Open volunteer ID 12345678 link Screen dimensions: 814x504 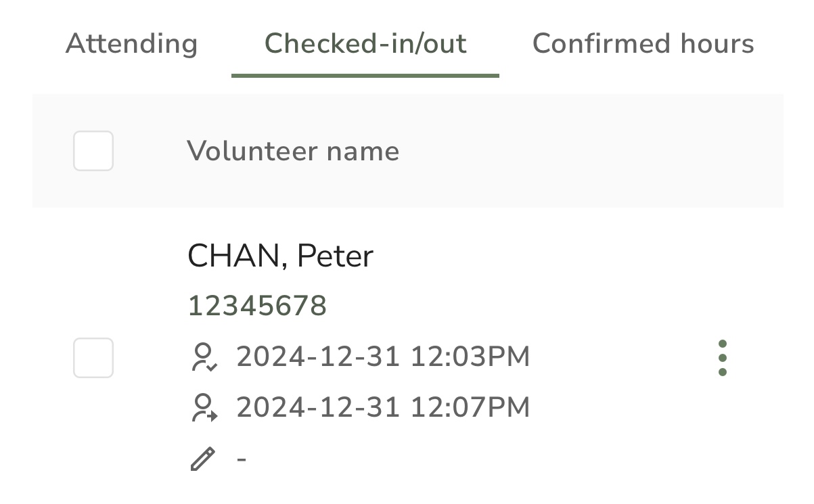[x=257, y=306]
